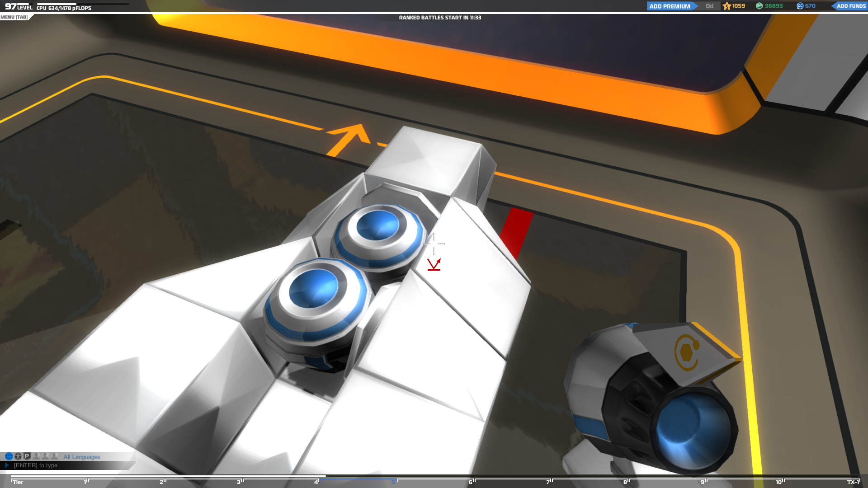868x488 pixels.
Task: Open the All Languages chat filter
Action: [82, 457]
